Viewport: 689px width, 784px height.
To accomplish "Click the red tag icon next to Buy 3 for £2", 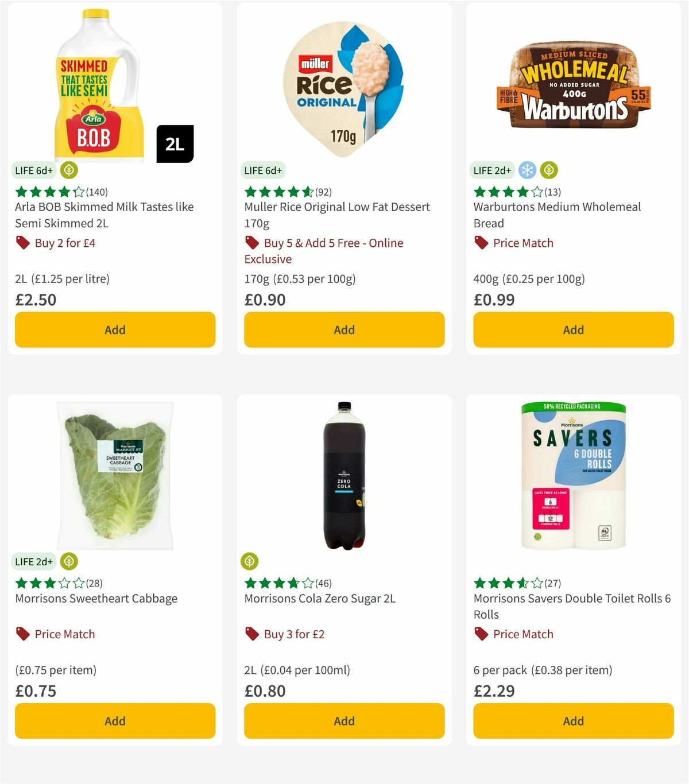I will 251,634.
